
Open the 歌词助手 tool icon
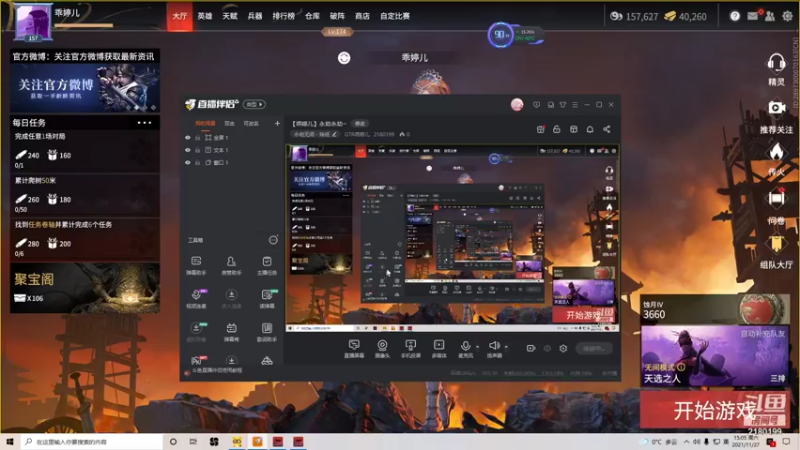click(x=267, y=332)
